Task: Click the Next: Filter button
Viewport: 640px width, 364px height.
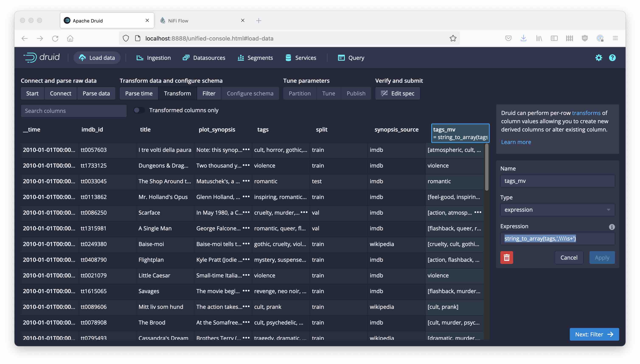Action: click(x=594, y=334)
